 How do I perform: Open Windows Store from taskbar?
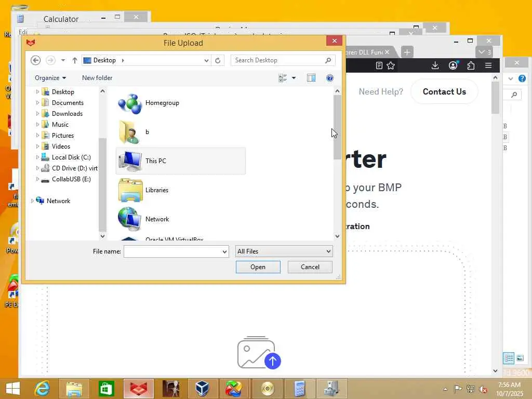pyautogui.click(x=106, y=389)
